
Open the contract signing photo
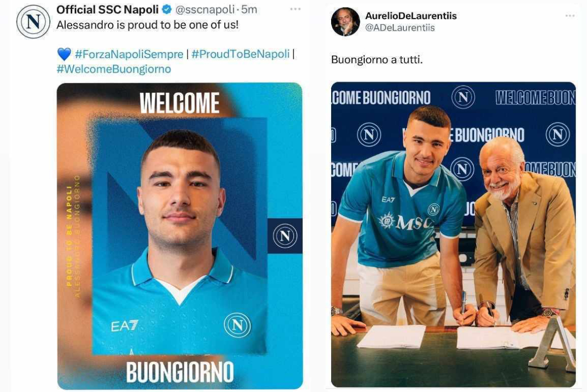454,235
